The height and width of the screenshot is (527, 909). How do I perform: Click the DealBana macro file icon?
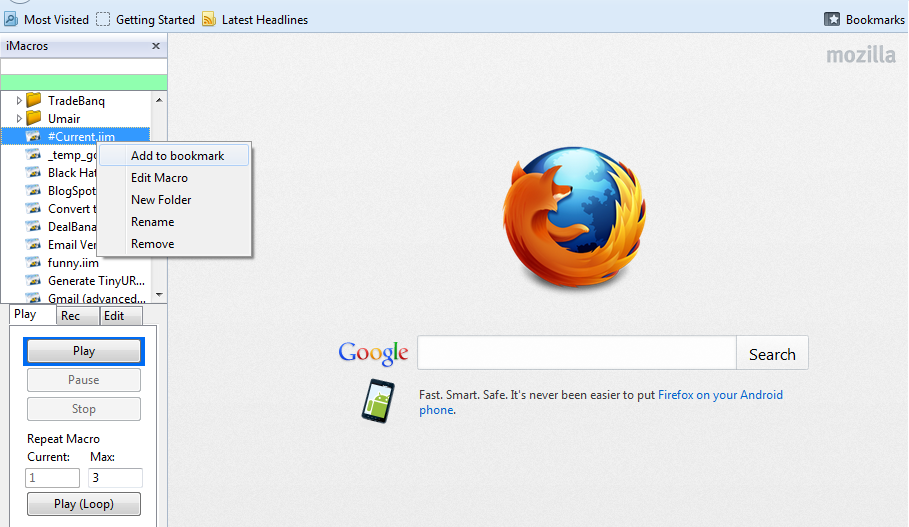34,226
